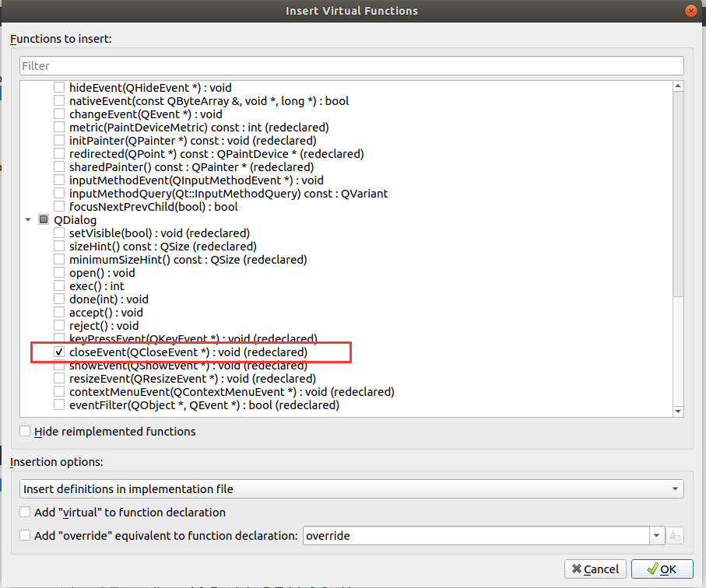The height and width of the screenshot is (588, 706).
Task: Check exec() : int checkbox
Action: click(x=59, y=285)
